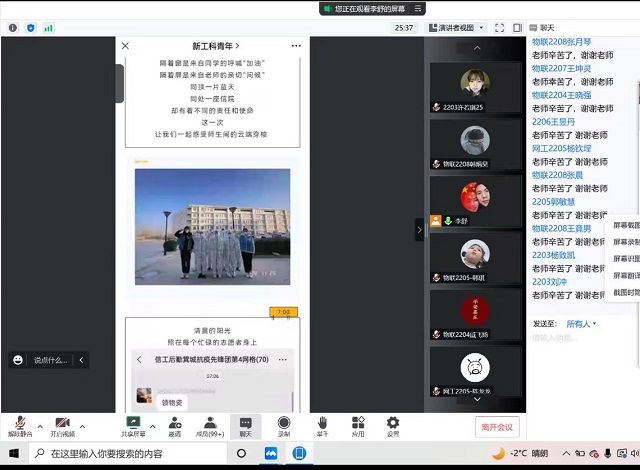The width and height of the screenshot is (640, 470).
Task: Open Tencent Meeting app on taskbar
Action: click(x=271, y=453)
